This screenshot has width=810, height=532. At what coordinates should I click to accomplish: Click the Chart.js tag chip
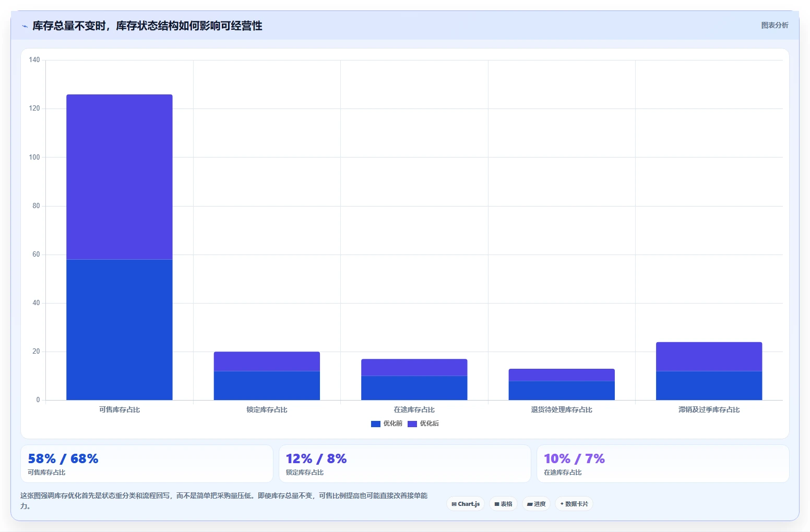point(466,504)
